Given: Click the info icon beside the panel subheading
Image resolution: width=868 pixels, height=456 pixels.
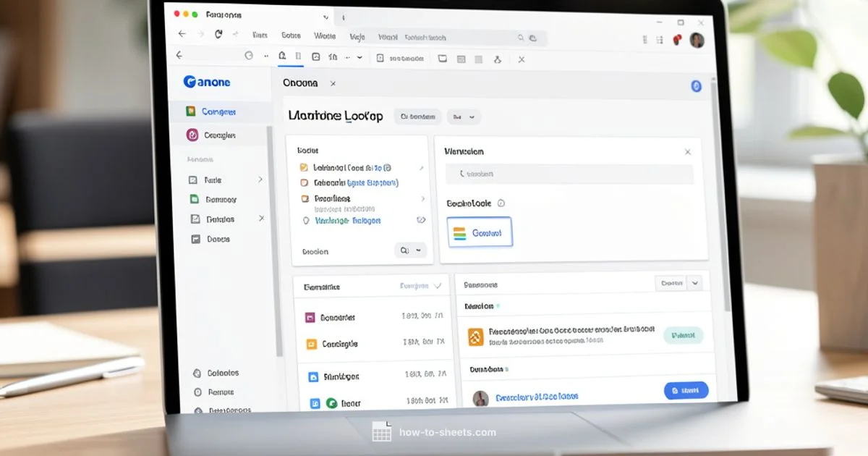Looking at the screenshot, I should tap(501, 203).
